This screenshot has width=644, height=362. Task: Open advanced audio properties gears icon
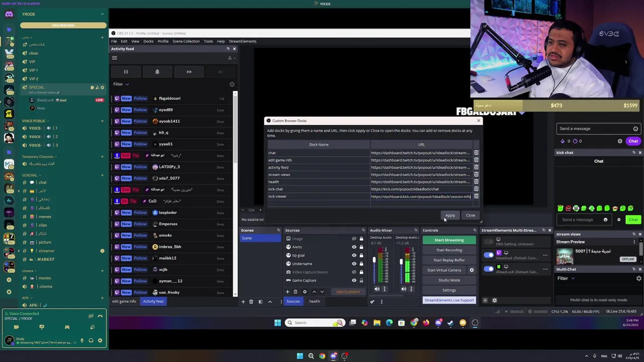click(372, 302)
